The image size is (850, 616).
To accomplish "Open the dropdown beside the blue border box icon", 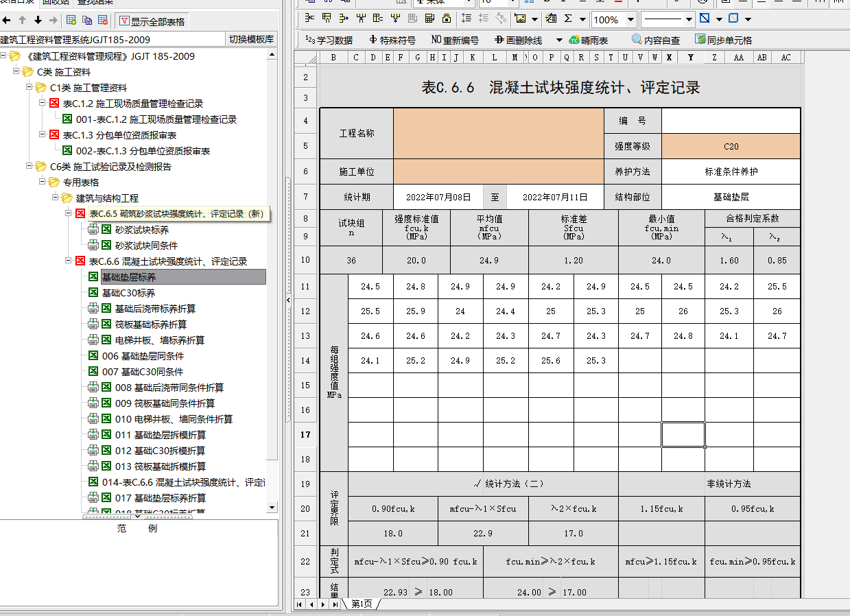I will point(748,19).
